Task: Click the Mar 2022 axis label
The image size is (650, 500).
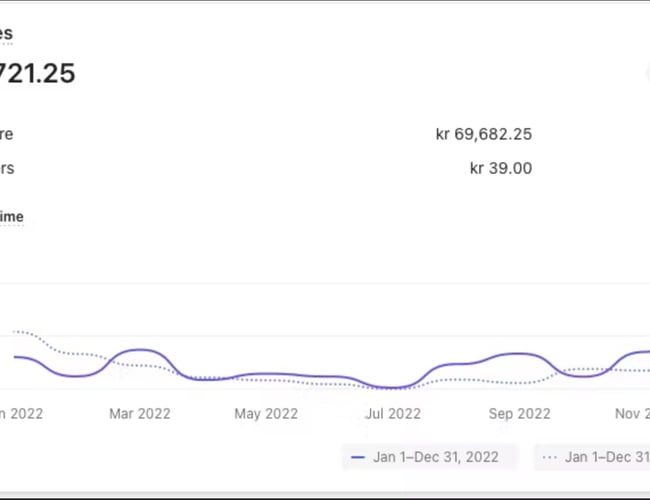Action: [x=139, y=413]
